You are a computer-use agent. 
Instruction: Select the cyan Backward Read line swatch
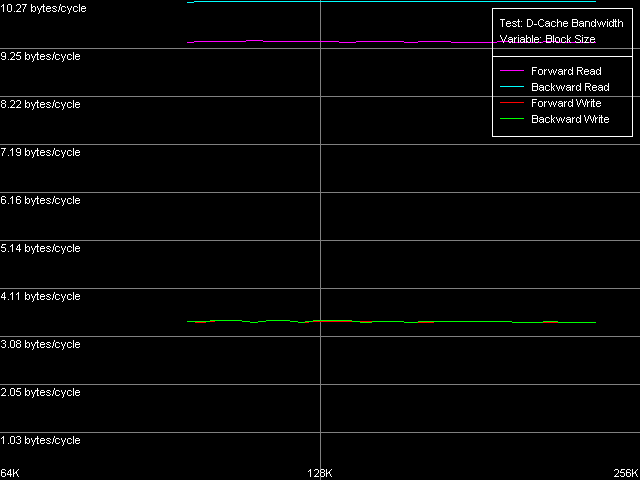pyautogui.click(x=512, y=87)
